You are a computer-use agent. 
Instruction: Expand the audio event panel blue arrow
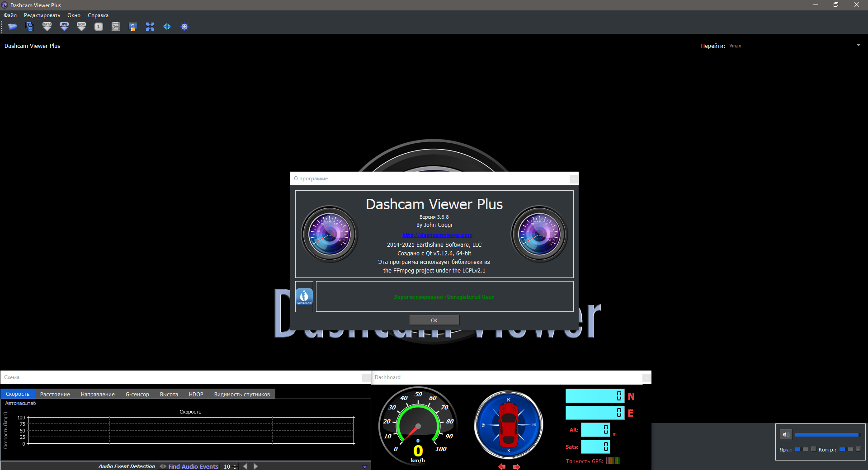(365, 466)
